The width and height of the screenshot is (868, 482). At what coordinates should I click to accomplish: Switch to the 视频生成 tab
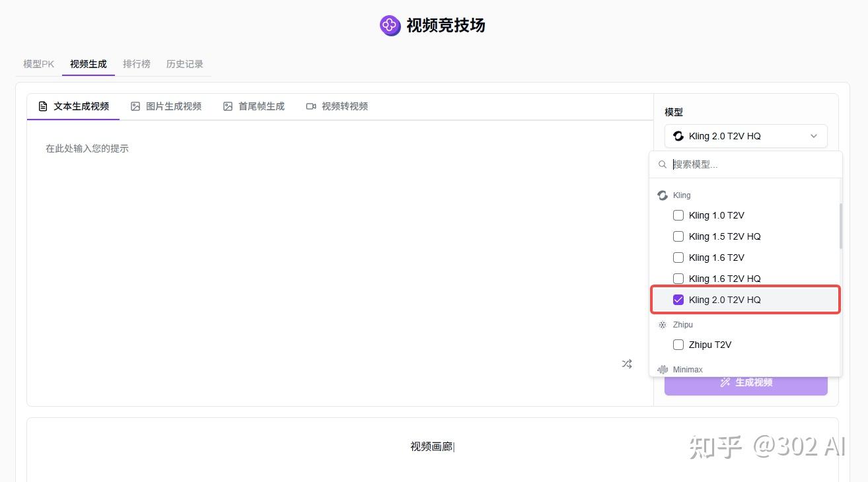(89, 64)
